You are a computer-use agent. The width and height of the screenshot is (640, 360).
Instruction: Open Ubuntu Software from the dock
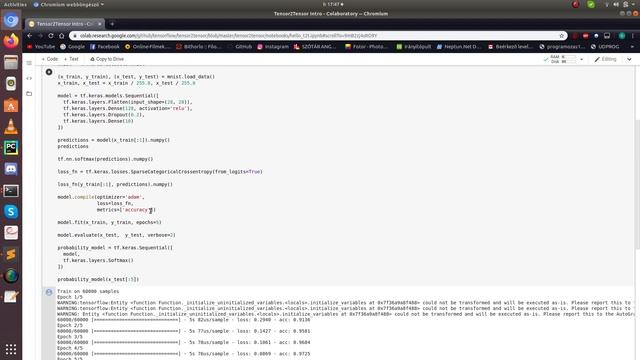[x=11, y=105]
